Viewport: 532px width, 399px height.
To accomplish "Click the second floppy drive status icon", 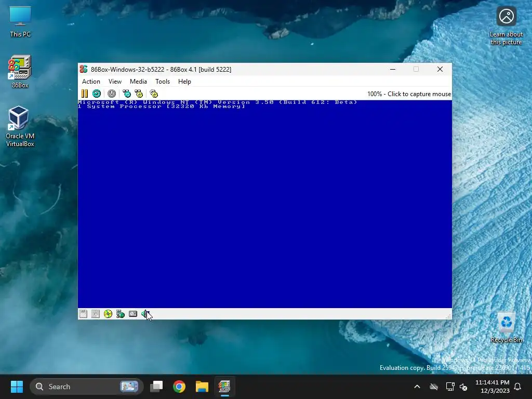I will pos(96,314).
